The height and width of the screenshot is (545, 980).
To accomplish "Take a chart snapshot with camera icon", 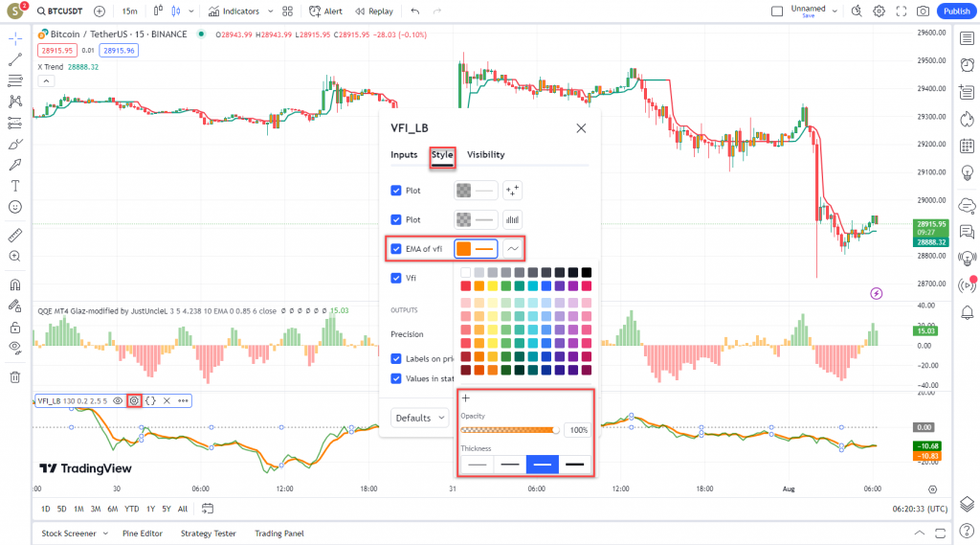I will (x=923, y=11).
